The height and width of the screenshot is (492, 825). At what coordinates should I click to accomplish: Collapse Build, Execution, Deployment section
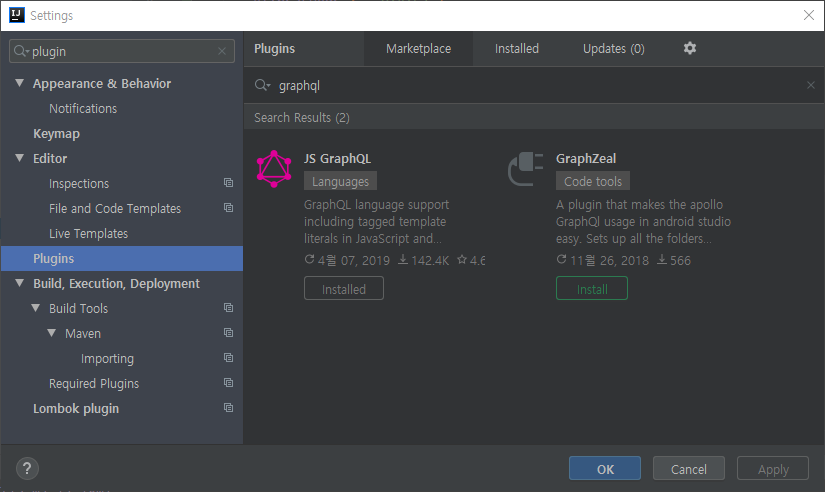click(x=19, y=283)
